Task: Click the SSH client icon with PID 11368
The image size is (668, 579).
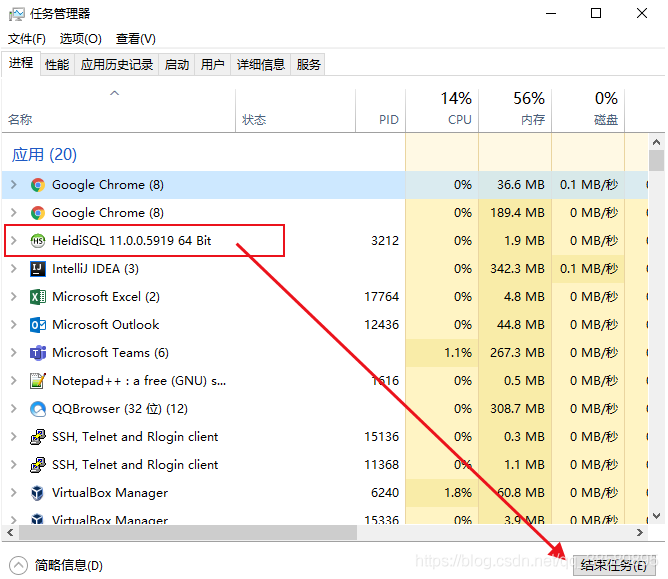Action: click(38, 465)
